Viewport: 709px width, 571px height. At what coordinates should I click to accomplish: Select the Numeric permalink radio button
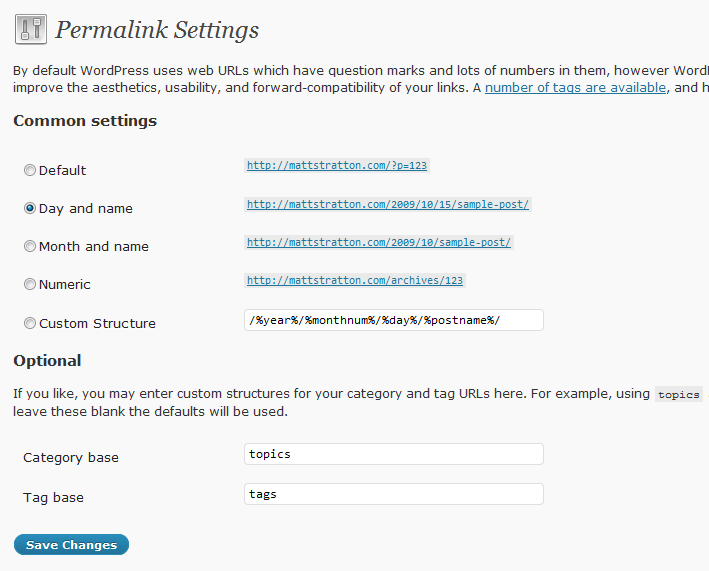(30, 284)
